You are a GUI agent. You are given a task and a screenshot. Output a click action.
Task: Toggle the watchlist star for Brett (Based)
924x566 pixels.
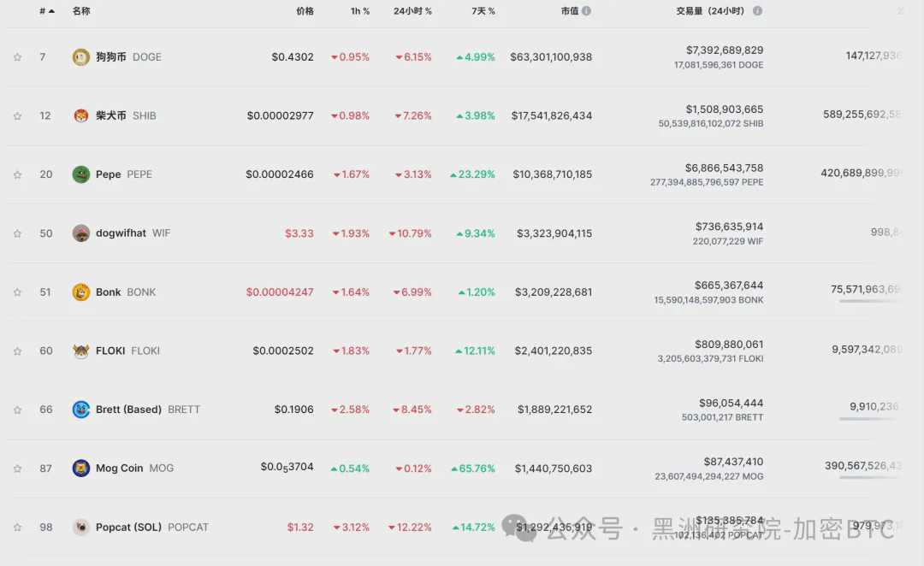click(18, 410)
